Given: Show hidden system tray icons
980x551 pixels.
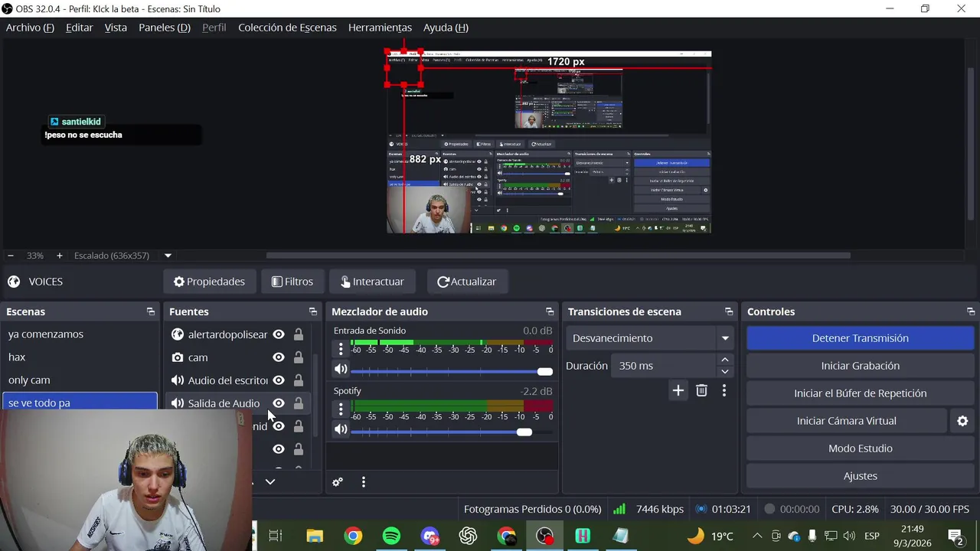Looking at the screenshot, I should tap(757, 536).
